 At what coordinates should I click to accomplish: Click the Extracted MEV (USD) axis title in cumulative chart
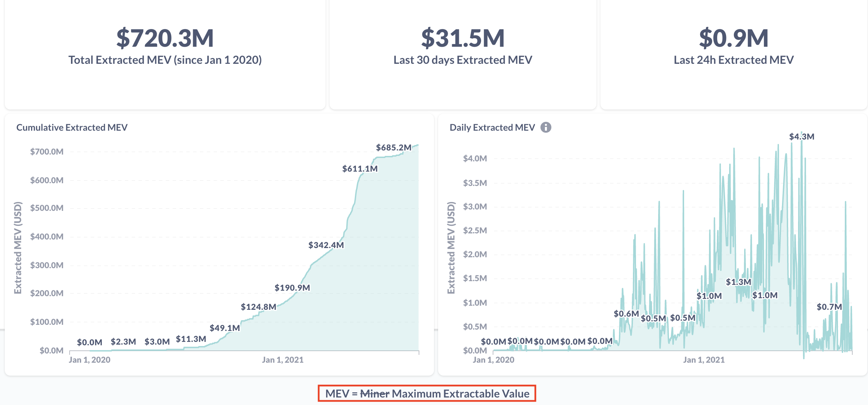point(18,248)
